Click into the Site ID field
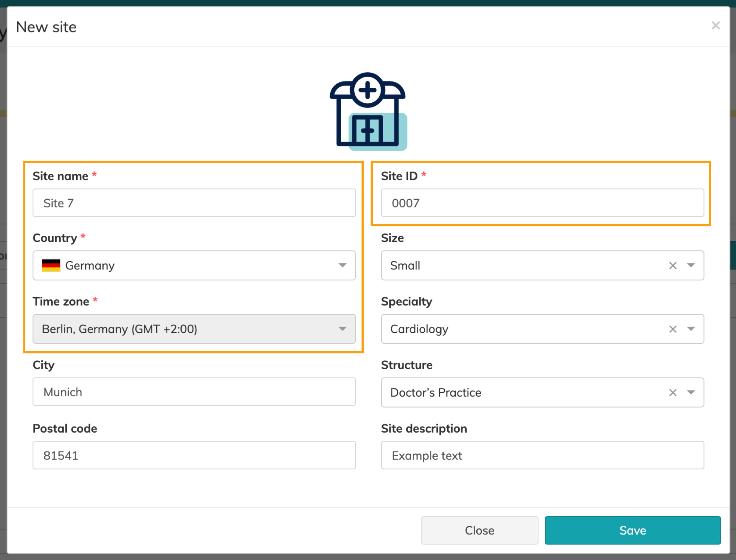Screen dimensions: 736x560 pyautogui.click(x=542, y=203)
